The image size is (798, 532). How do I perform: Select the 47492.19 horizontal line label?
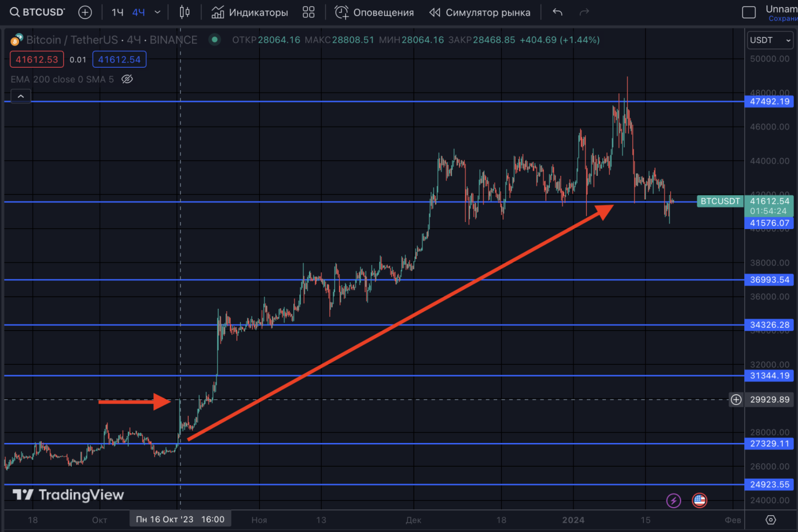click(770, 101)
